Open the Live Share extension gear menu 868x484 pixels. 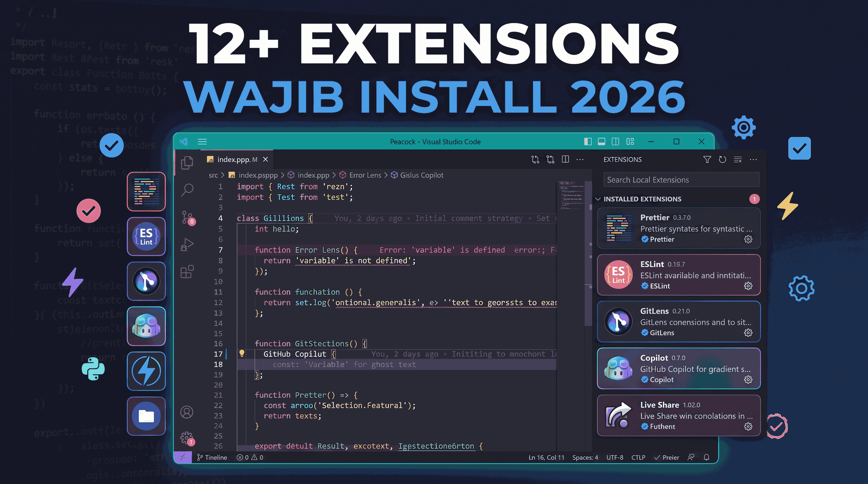[748, 427]
